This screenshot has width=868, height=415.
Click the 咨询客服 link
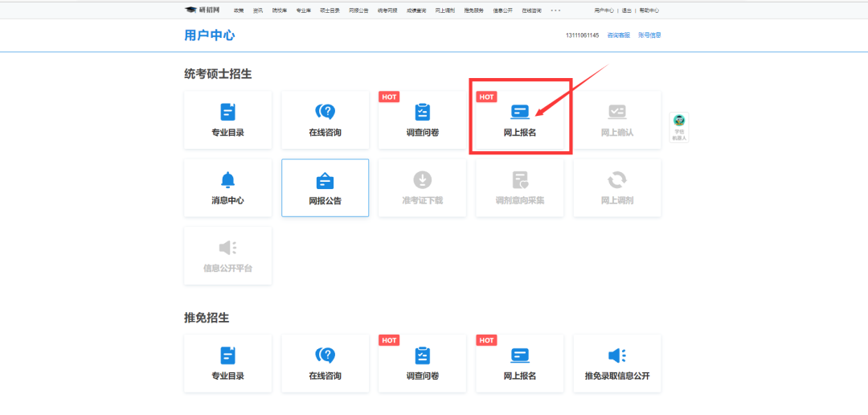pyautogui.click(x=618, y=35)
